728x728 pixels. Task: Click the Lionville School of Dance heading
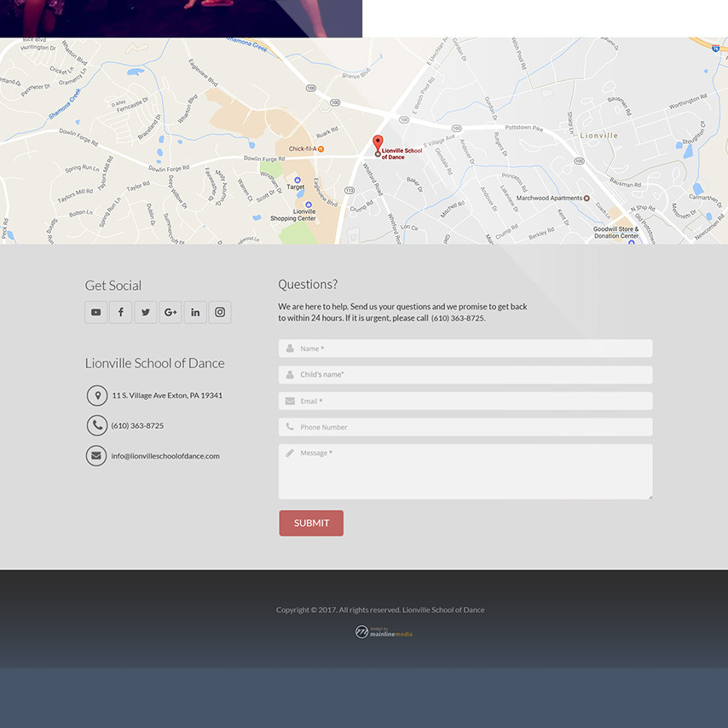(154, 363)
